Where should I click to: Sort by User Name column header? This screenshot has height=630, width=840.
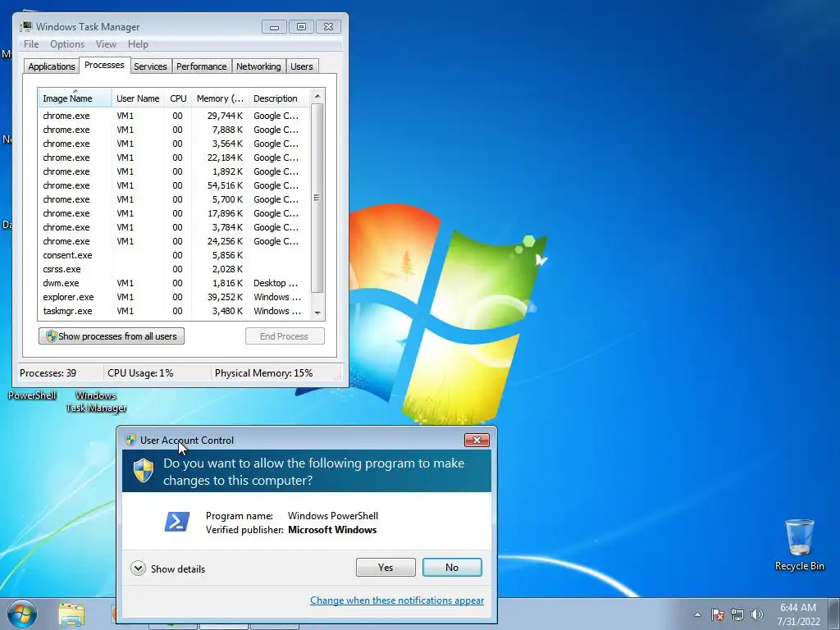(x=138, y=98)
